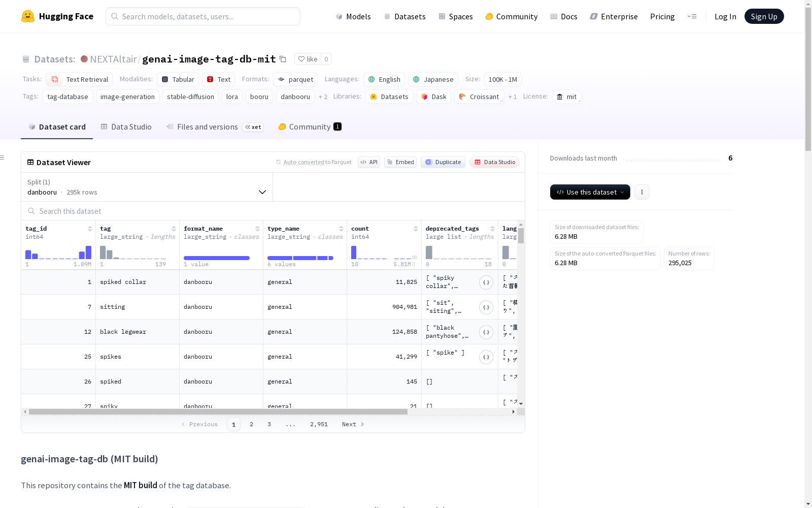Screen dimensions: 812x508
Task: Jump to page 2,951
Action: (x=319, y=424)
